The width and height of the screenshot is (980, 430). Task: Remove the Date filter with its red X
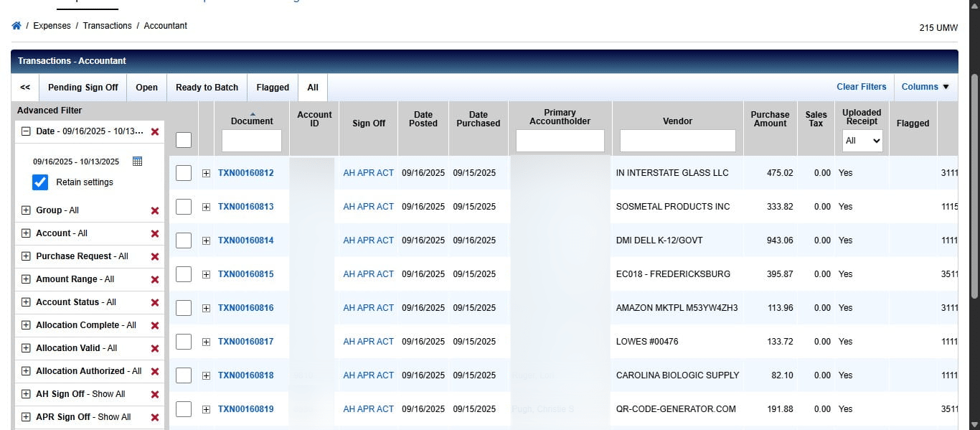tap(154, 131)
